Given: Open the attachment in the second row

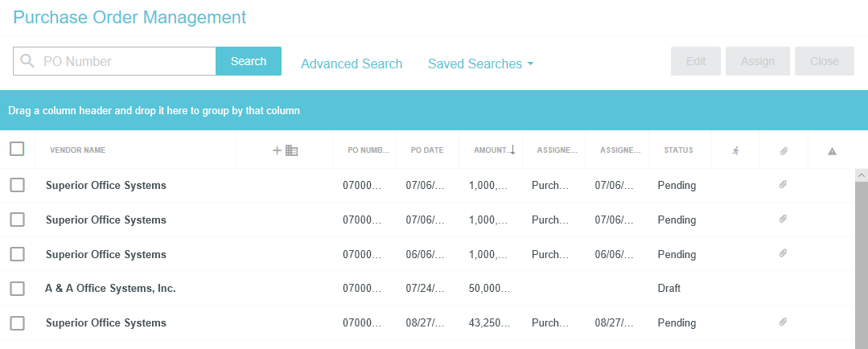Looking at the screenshot, I should click(x=783, y=220).
